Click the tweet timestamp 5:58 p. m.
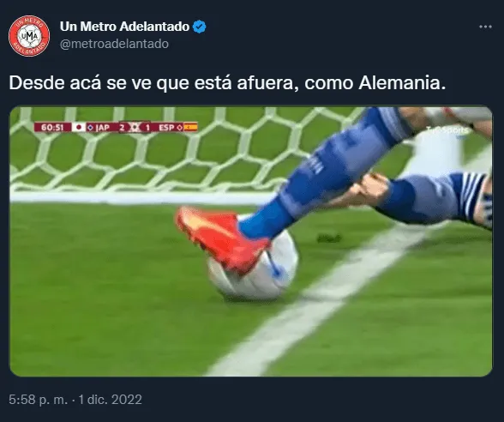The height and width of the screenshot is (422, 504). (x=39, y=400)
